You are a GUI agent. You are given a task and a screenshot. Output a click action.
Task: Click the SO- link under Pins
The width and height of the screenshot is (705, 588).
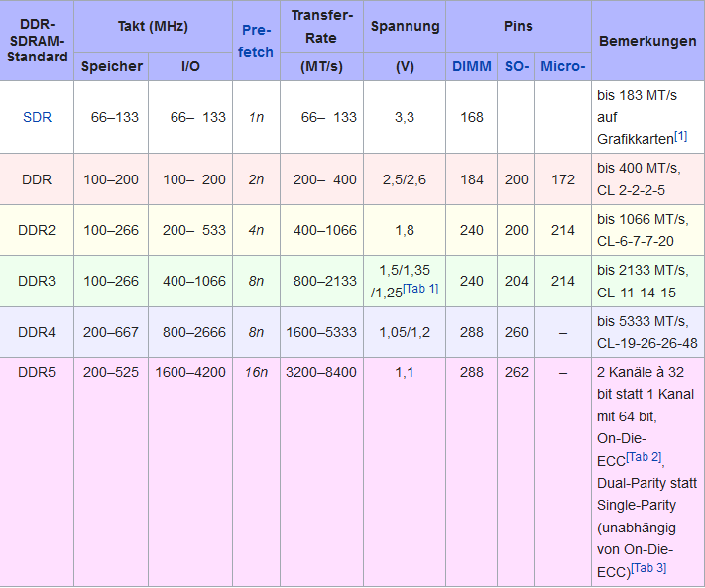click(516, 67)
